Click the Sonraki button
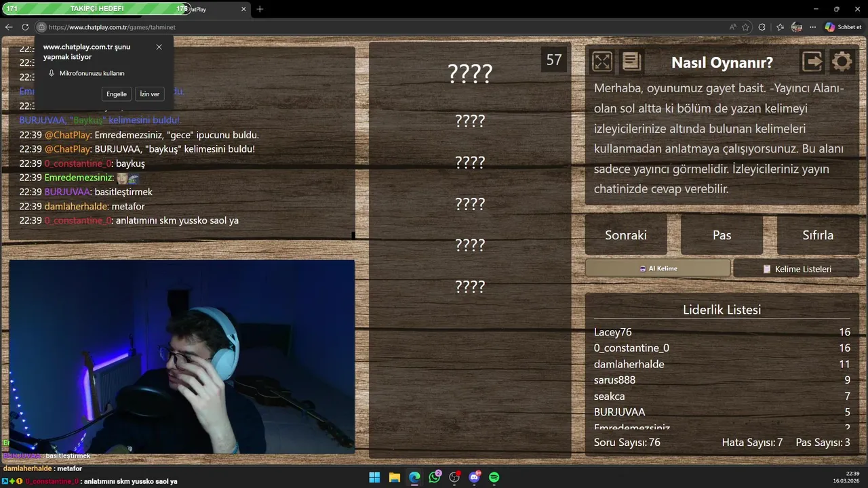The height and width of the screenshot is (488, 868). coord(626,235)
